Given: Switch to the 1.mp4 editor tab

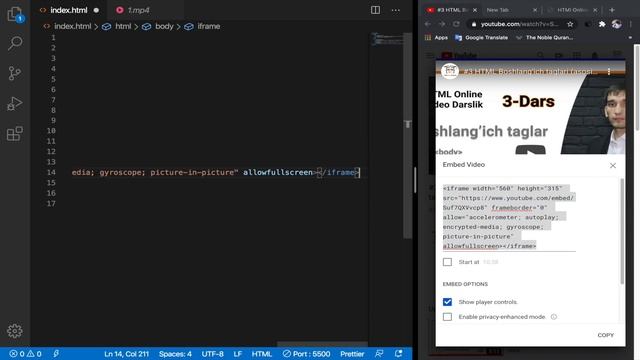Looking at the screenshot, I should click(x=138, y=10).
